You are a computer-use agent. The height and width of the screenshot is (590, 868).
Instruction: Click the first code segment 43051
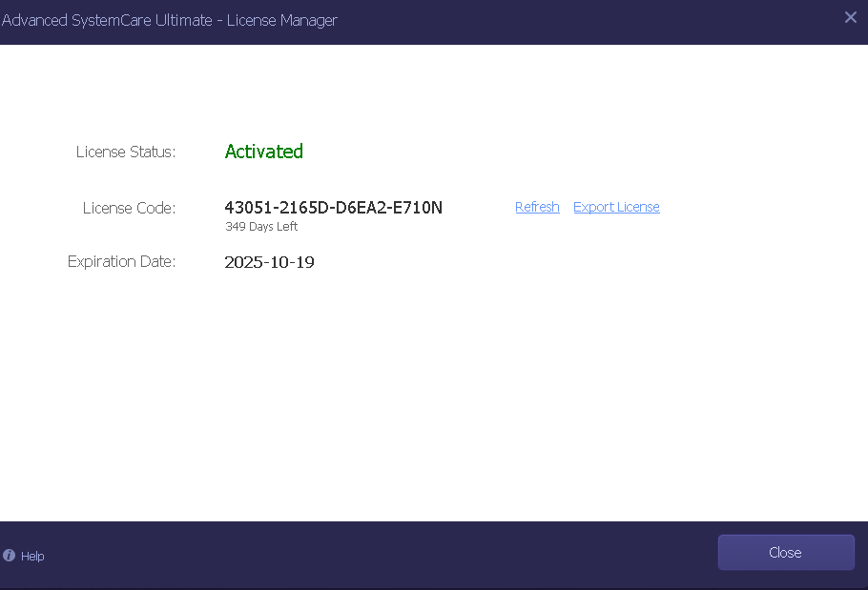tap(247, 208)
